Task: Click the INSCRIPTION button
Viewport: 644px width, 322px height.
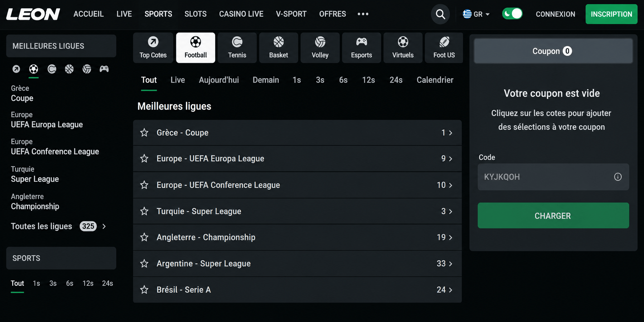Action: tap(611, 14)
